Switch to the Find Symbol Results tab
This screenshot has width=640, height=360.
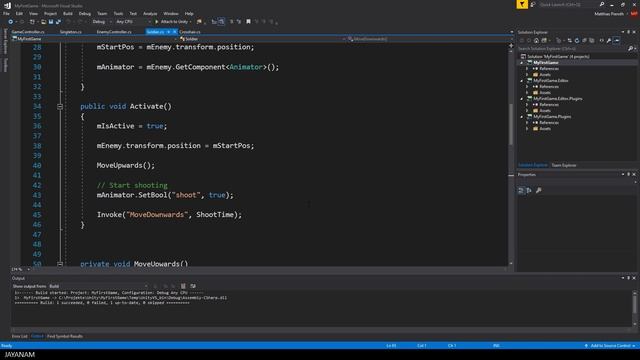tap(65, 336)
